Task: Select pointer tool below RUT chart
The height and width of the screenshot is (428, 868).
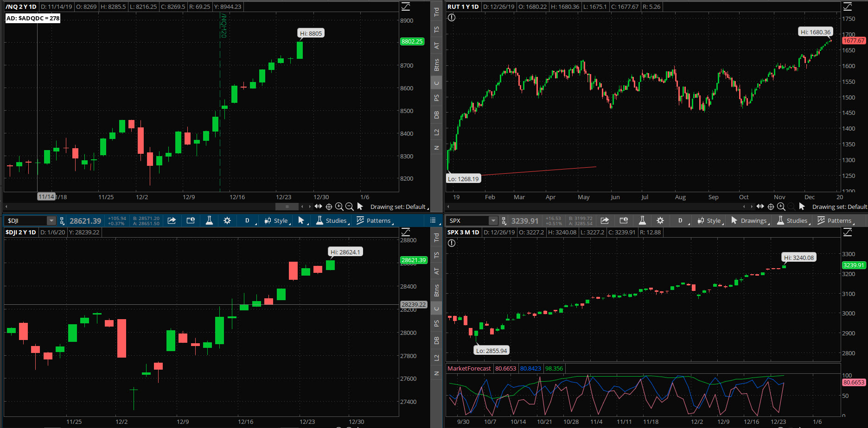Action: click(x=802, y=207)
